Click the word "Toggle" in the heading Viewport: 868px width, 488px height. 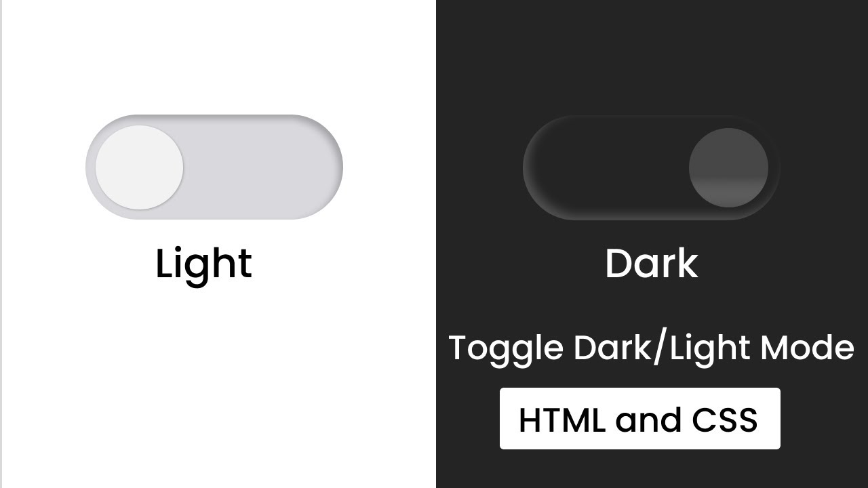[x=506, y=348]
